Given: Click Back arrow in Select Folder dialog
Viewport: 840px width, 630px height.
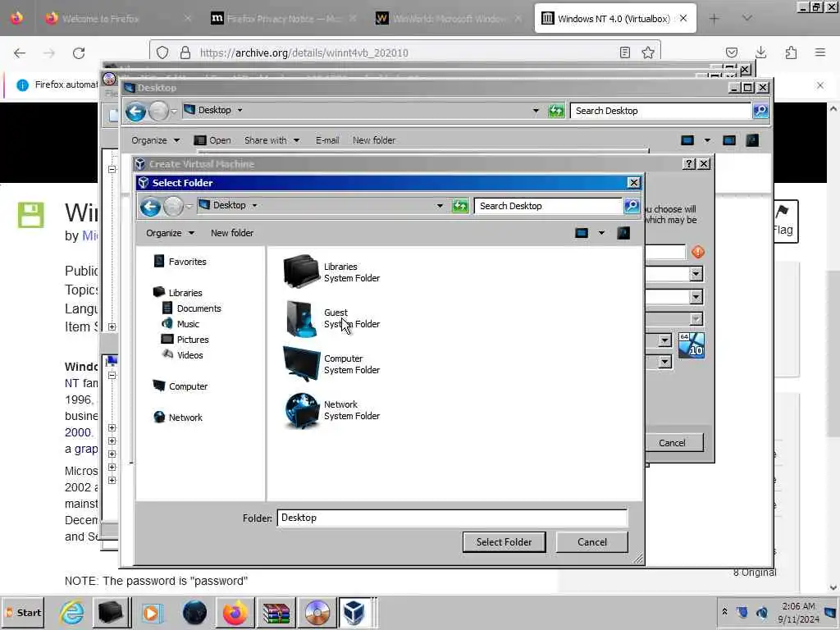Looking at the screenshot, I should [151, 206].
